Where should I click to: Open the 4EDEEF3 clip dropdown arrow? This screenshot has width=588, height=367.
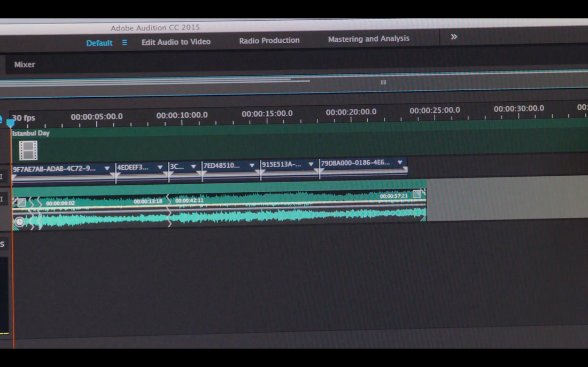pyautogui.click(x=160, y=167)
